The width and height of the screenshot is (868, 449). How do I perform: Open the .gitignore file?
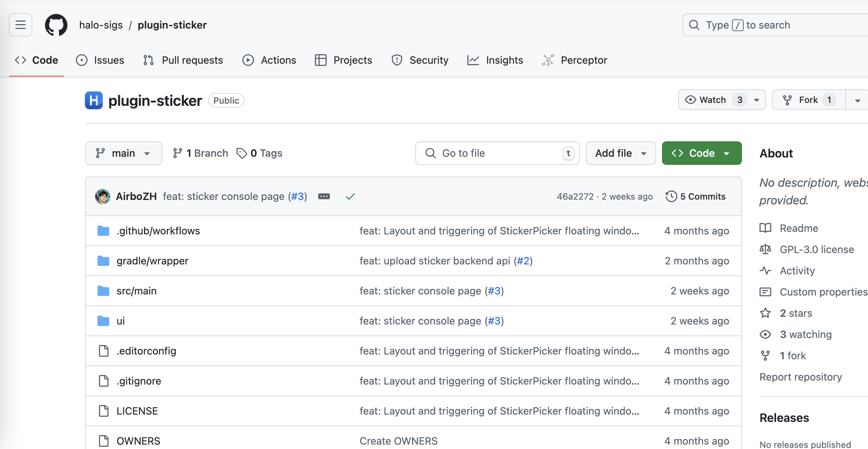click(x=139, y=381)
